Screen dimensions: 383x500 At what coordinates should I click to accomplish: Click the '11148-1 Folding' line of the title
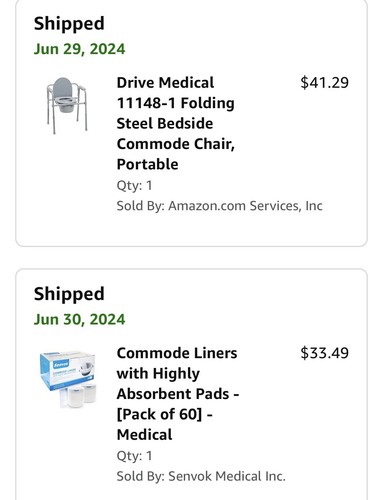(x=176, y=103)
